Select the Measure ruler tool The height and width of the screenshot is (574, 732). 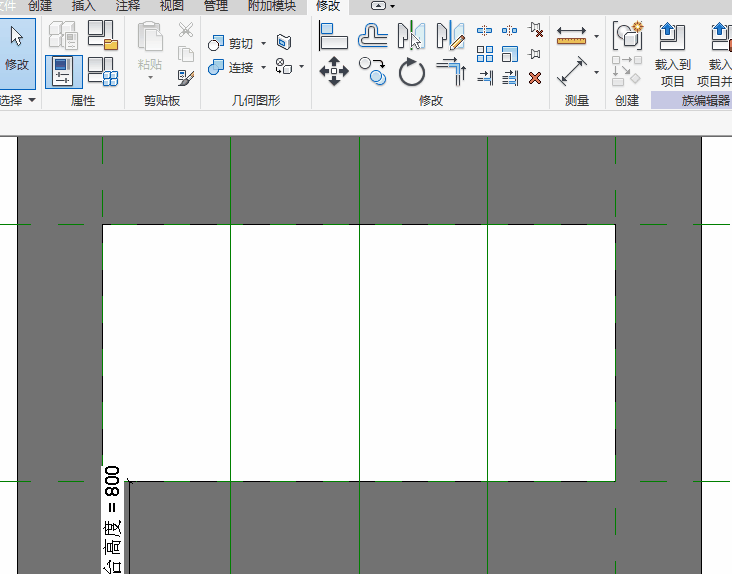click(571, 36)
